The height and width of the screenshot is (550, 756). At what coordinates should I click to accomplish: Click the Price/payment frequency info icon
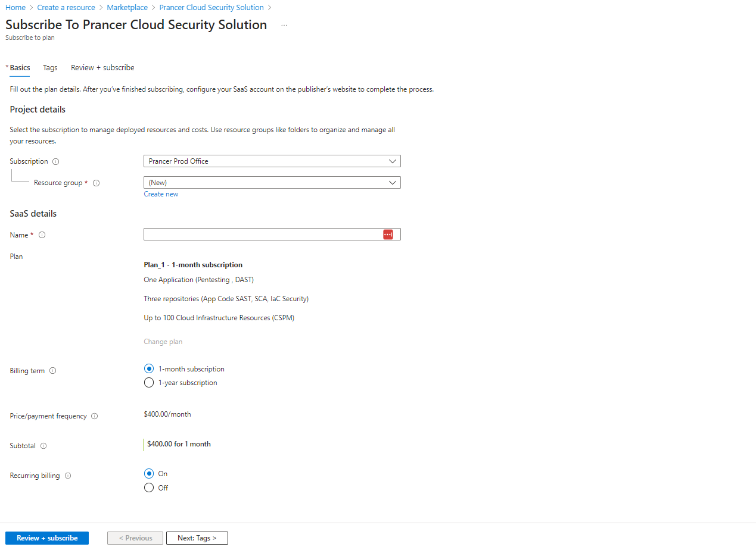click(x=94, y=416)
